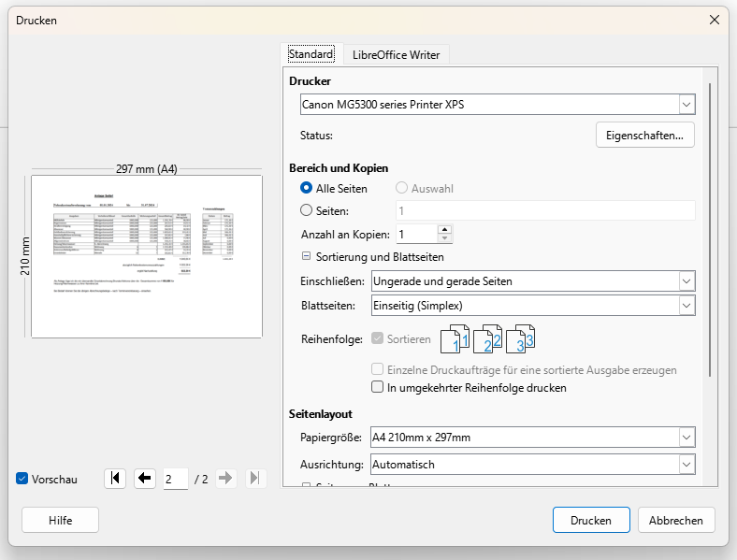The width and height of the screenshot is (737, 560).
Task: Click the 'Reihenfolge:' label
Action: (332, 338)
